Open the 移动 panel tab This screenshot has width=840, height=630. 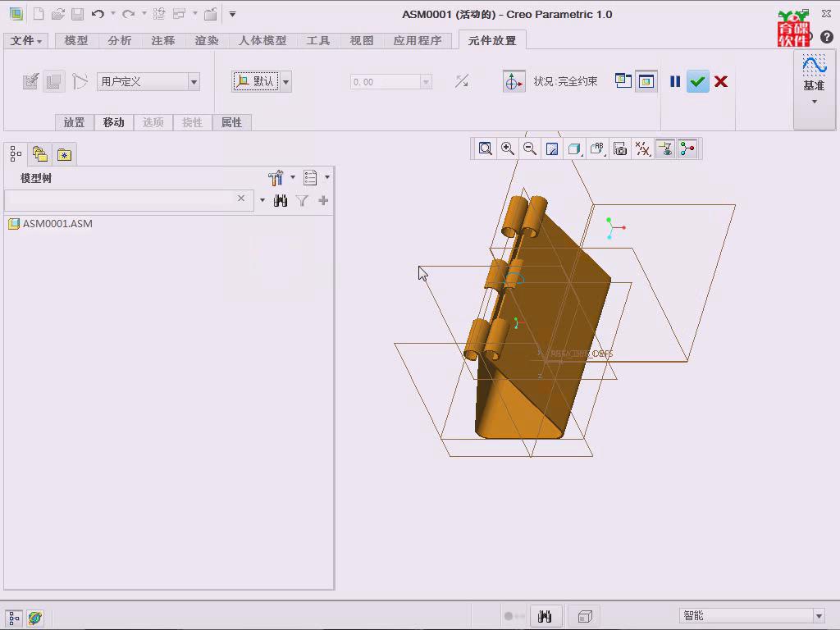point(113,123)
